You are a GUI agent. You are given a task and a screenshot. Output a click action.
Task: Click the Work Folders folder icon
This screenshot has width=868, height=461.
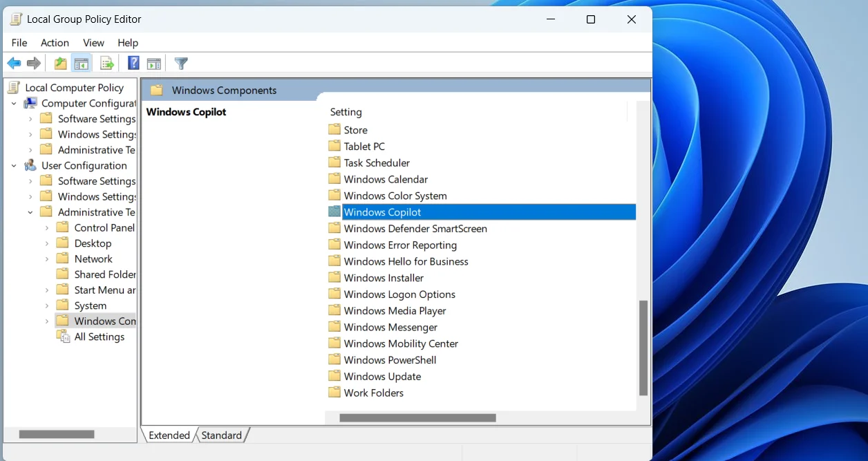click(334, 393)
